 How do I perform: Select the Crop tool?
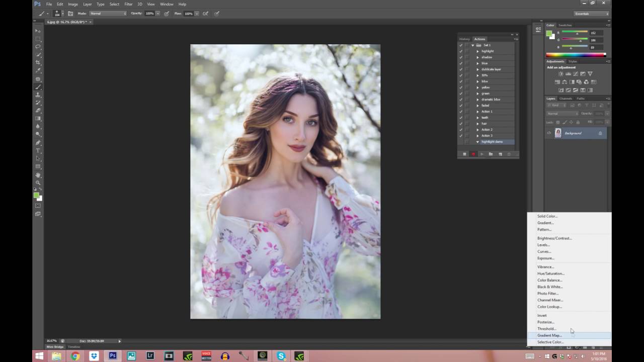pos(38,63)
